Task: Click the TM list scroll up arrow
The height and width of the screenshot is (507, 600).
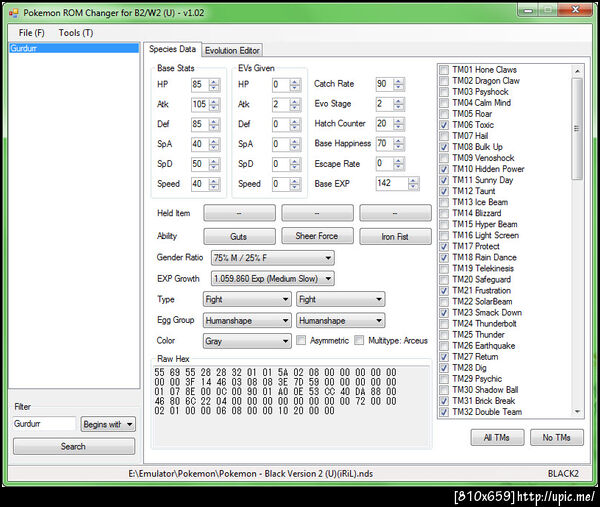Action: [577, 71]
